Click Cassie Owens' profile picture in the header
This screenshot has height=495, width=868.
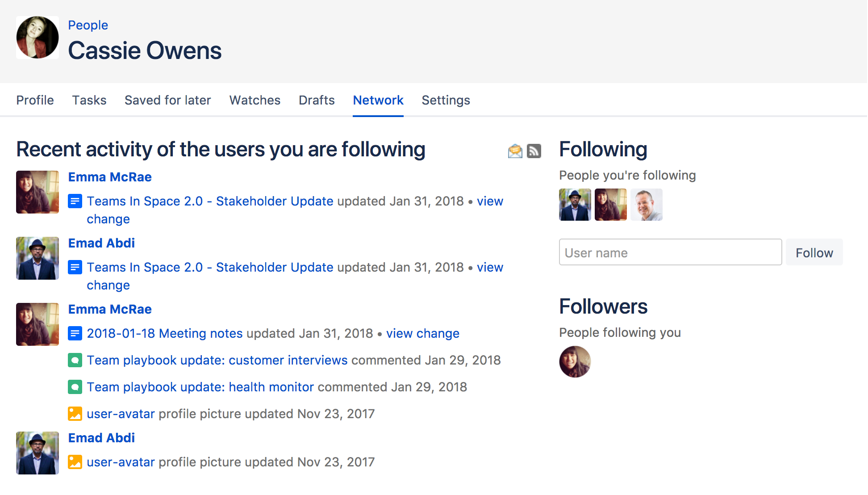coord(38,38)
